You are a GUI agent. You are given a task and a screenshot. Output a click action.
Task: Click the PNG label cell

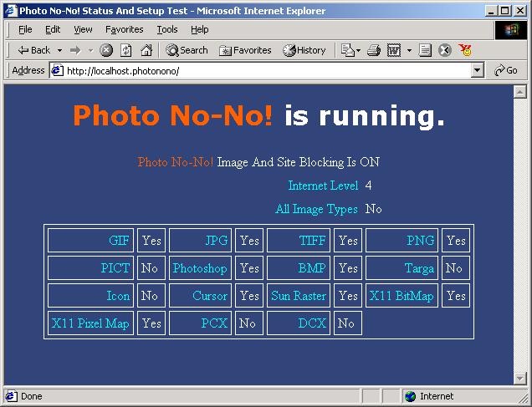point(402,240)
